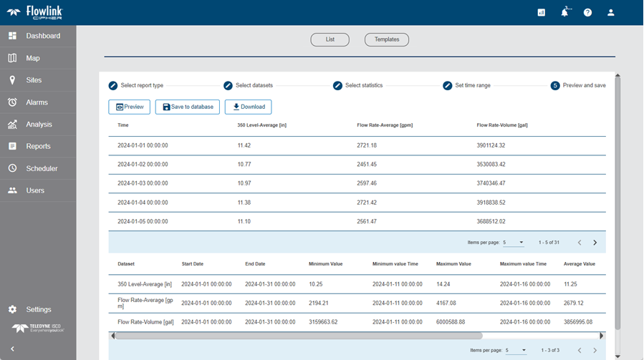
Task: Open the help question mark icon
Action: pyautogui.click(x=587, y=12)
